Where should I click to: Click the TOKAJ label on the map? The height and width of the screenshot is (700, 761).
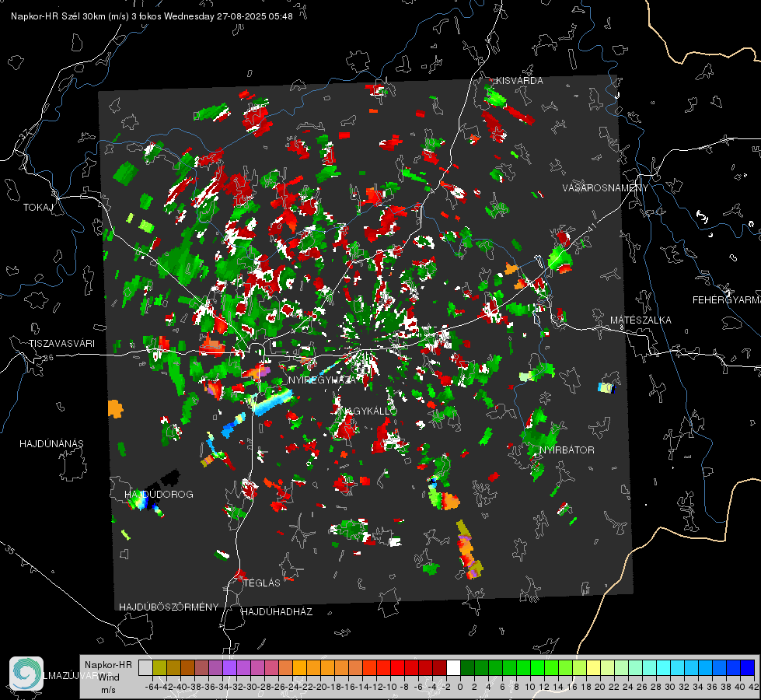pos(38,208)
